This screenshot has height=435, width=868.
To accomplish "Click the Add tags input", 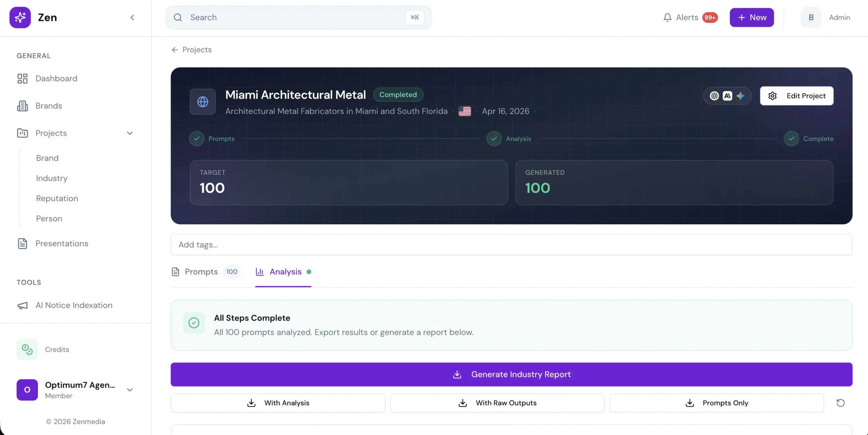I will click(511, 245).
